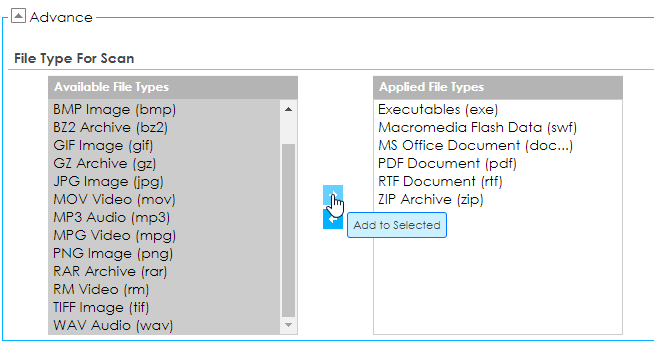The width and height of the screenshot is (654, 361).
Task: Select GIF Image (gif)
Action: pyautogui.click(x=165, y=145)
